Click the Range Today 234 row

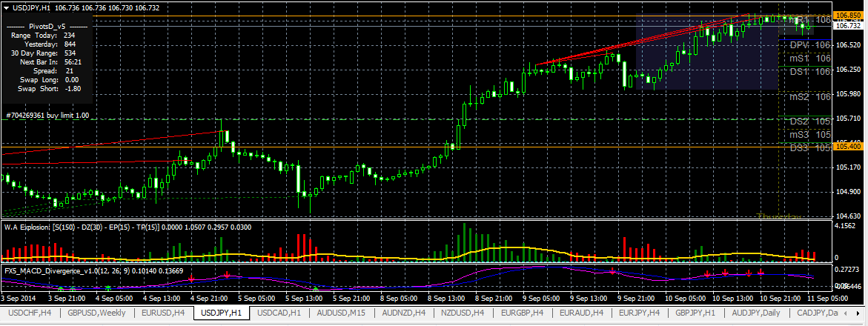[x=43, y=35]
